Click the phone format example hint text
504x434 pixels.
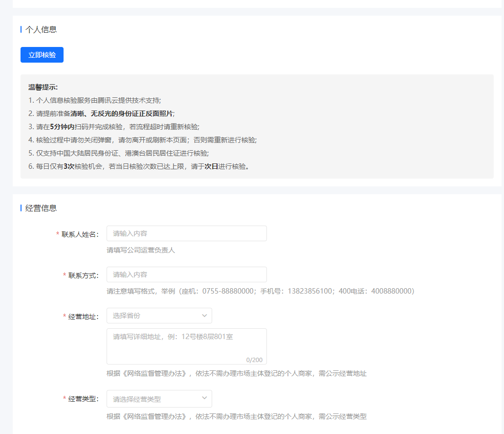(261, 291)
